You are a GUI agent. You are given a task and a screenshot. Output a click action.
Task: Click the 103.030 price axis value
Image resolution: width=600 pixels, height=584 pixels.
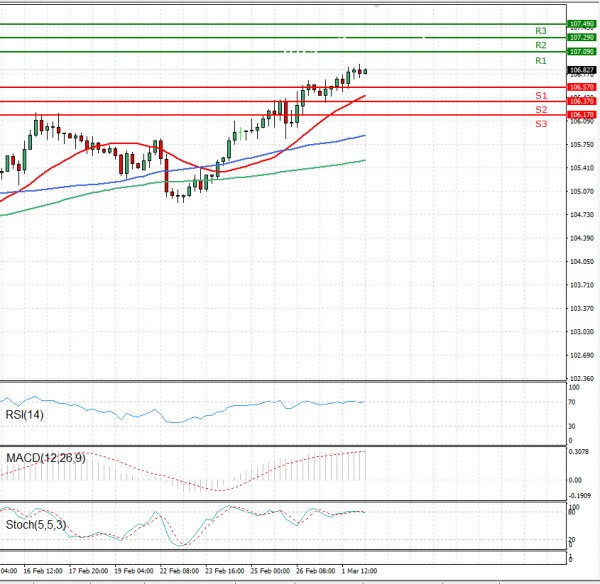582,332
